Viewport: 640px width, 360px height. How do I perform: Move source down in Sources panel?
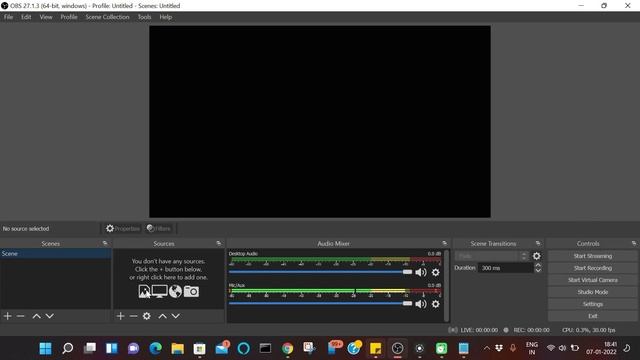click(176, 316)
